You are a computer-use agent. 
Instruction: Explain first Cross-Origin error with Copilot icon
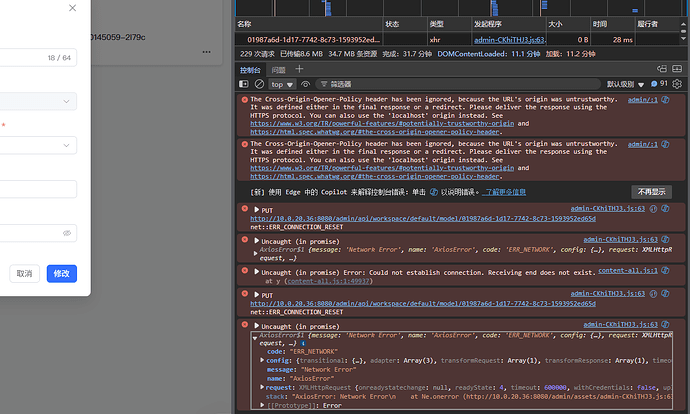[x=665, y=100]
